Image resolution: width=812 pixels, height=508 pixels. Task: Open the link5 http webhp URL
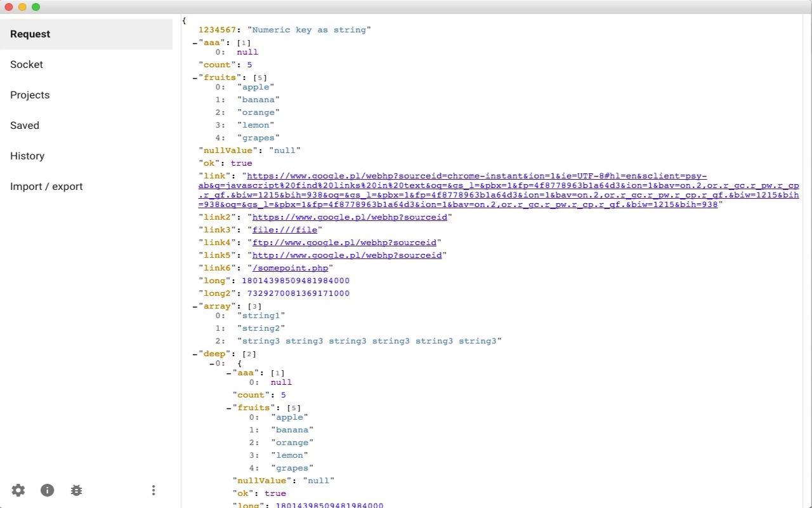tap(347, 255)
